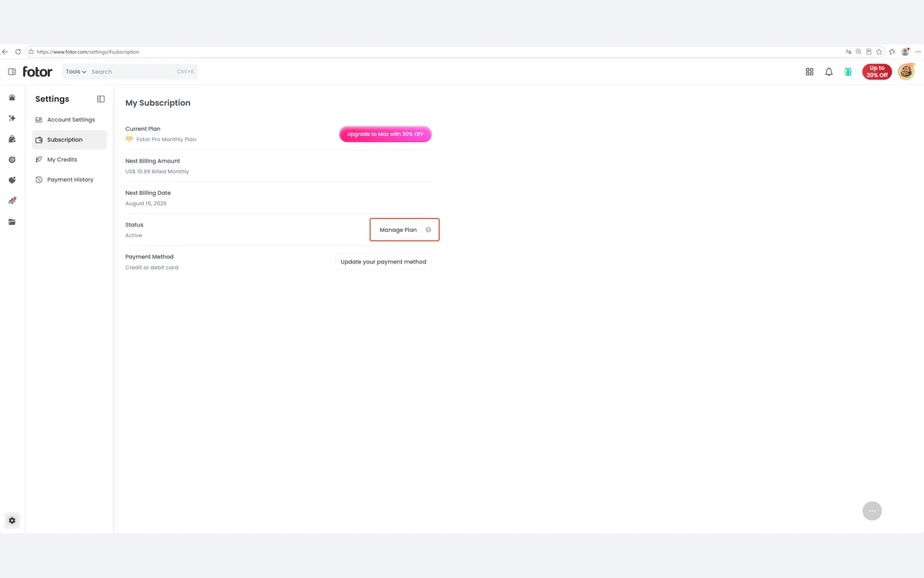The image size is (924, 578).
Task: Bookmark this page with the star icon
Action: coord(879,52)
